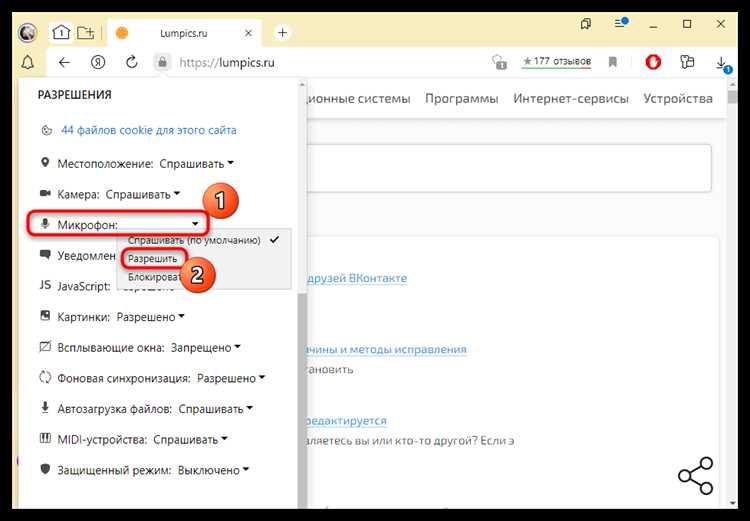Click the protect lock icon near reviews
The image size is (750, 521).
coord(499,62)
